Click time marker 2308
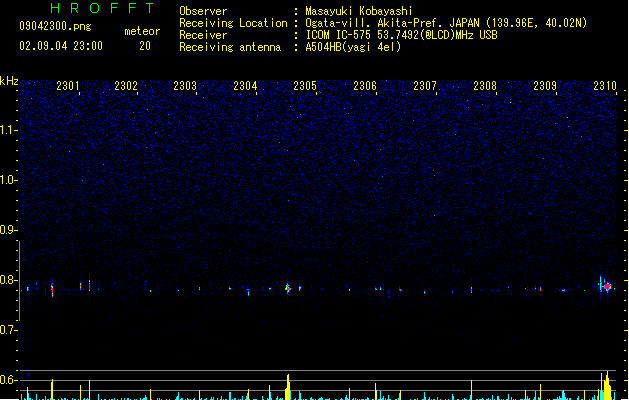The width and height of the screenshot is (629, 400). (485, 86)
